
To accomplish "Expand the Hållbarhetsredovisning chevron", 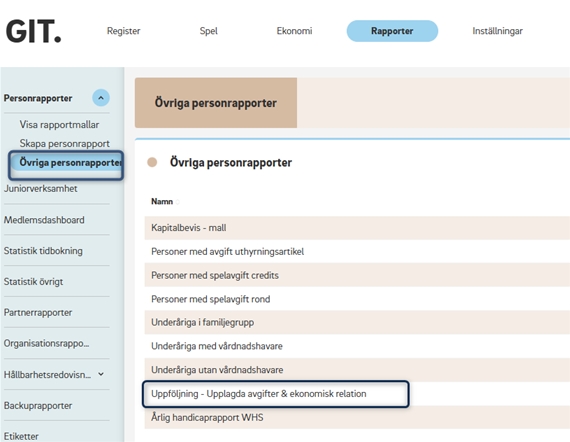I will pos(101,374).
